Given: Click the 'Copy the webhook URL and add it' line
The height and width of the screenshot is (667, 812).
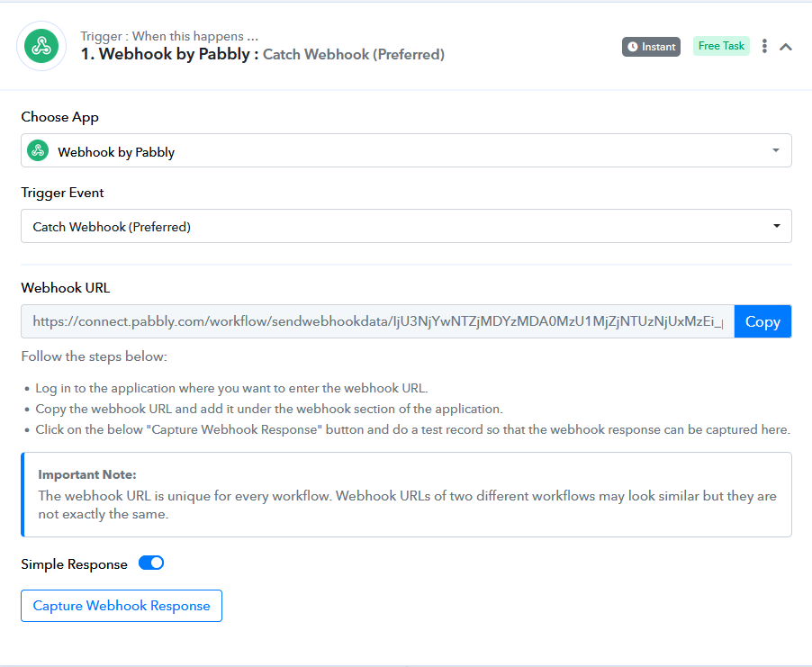Looking at the screenshot, I should click(x=269, y=409).
